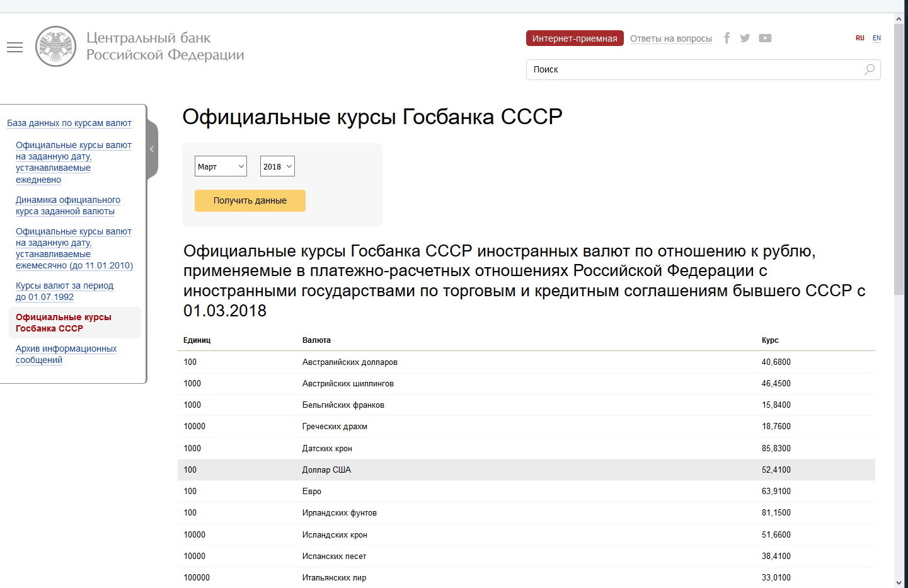The width and height of the screenshot is (908, 588).
Task: Open the Facebook social page icon
Action: point(727,38)
